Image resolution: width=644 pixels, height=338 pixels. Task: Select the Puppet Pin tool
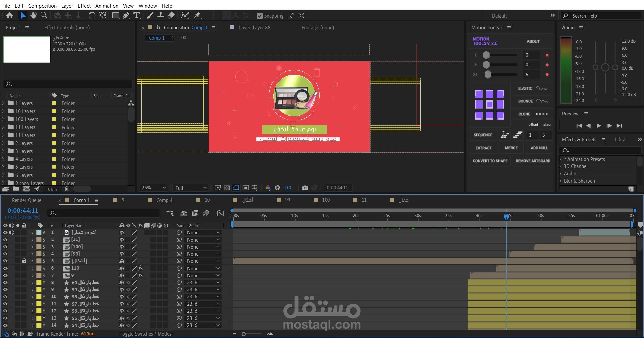point(197,15)
